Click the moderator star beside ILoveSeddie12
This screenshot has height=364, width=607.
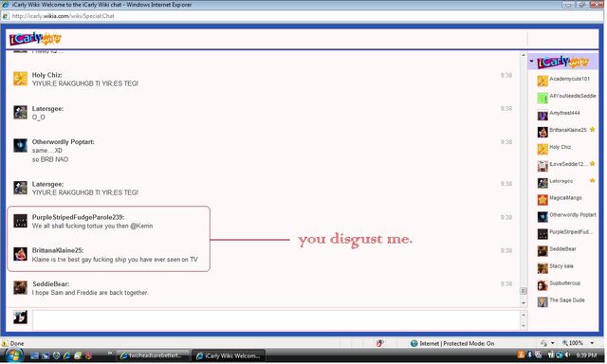(x=592, y=164)
